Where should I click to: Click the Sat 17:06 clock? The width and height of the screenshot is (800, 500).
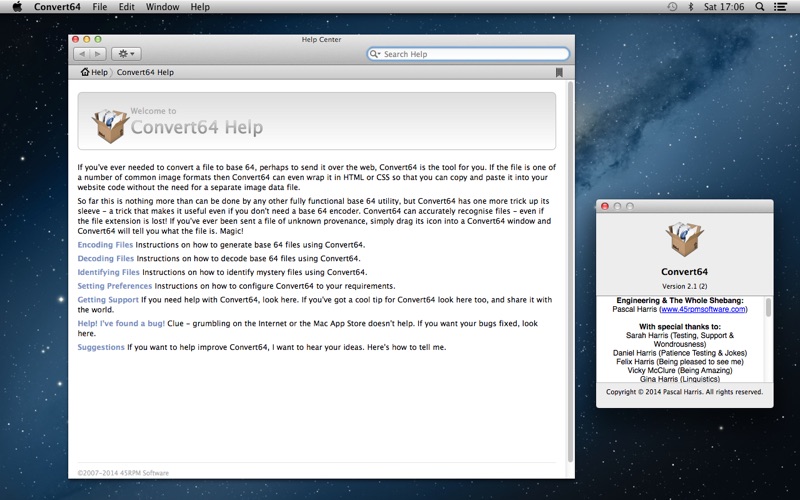pos(723,7)
